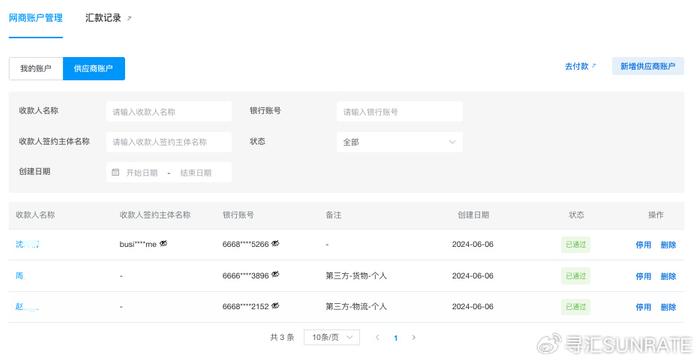Open the 状态 dropdown showing 全部
Screen dimensions: 699x361
(399, 142)
